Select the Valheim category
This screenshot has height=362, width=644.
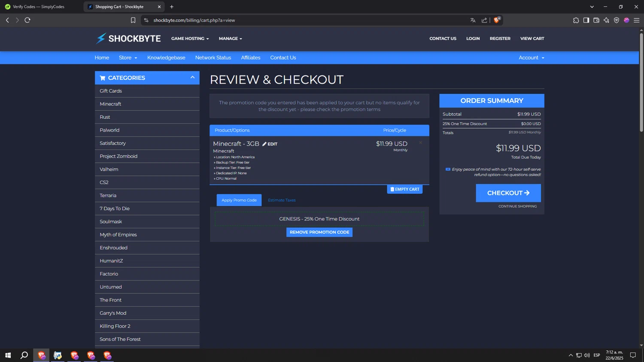147,169
